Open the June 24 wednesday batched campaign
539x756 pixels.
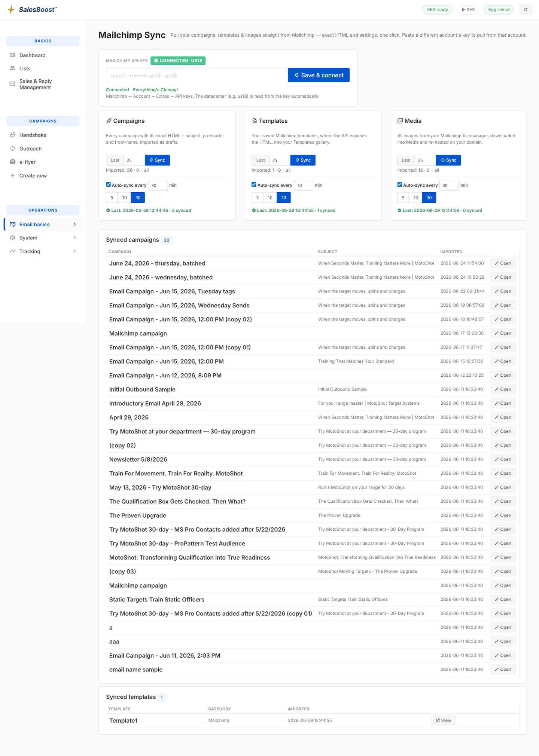[503, 277]
